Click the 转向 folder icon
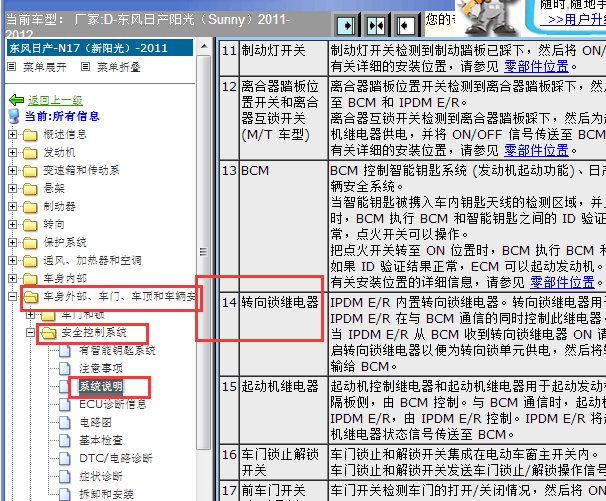Viewport: 606px width, 501px height. [x=30, y=225]
